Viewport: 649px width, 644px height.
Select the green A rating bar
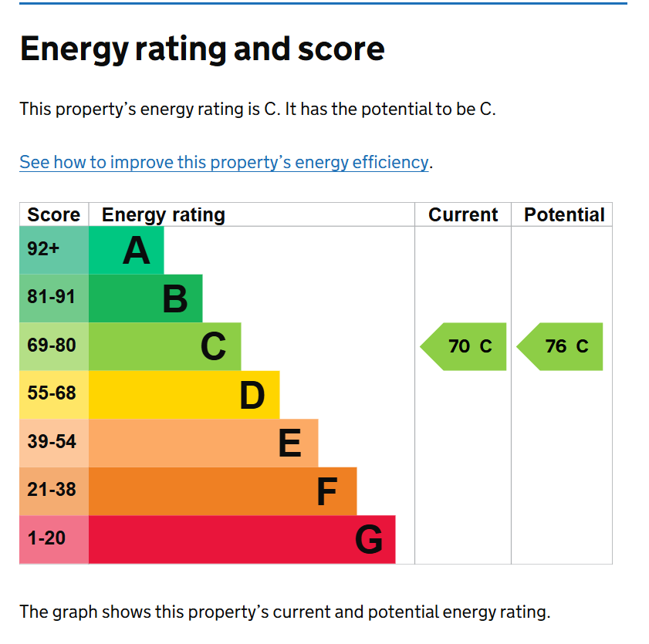tap(127, 250)
